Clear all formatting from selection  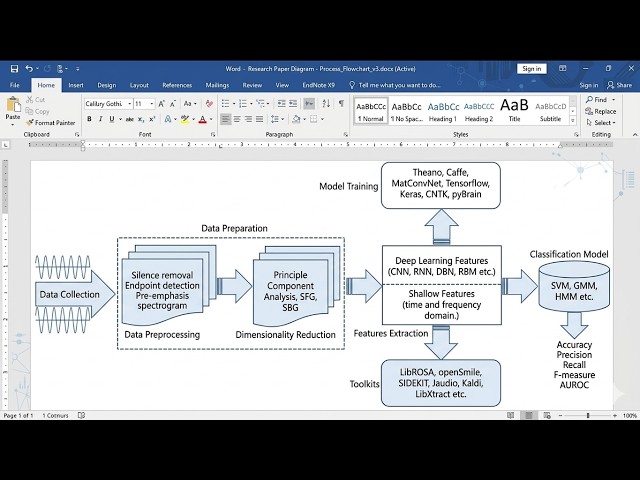[x=209, y=104]
